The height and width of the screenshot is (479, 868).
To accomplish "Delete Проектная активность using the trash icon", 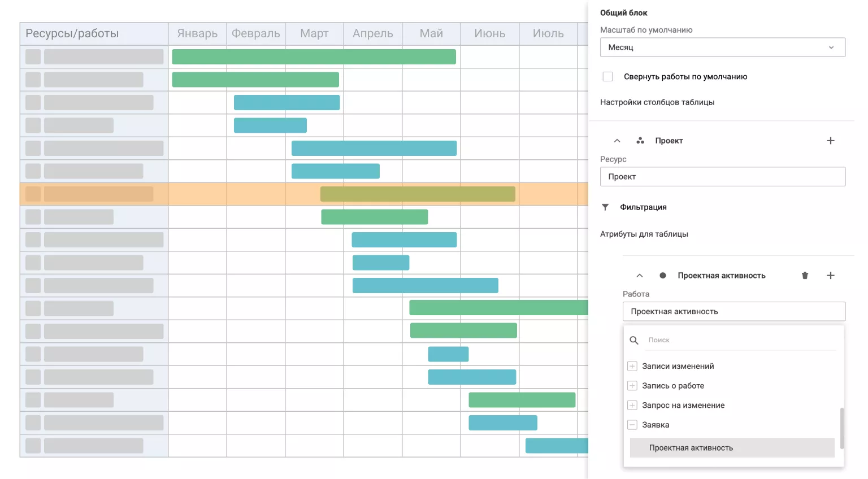I will coord(805,276).
